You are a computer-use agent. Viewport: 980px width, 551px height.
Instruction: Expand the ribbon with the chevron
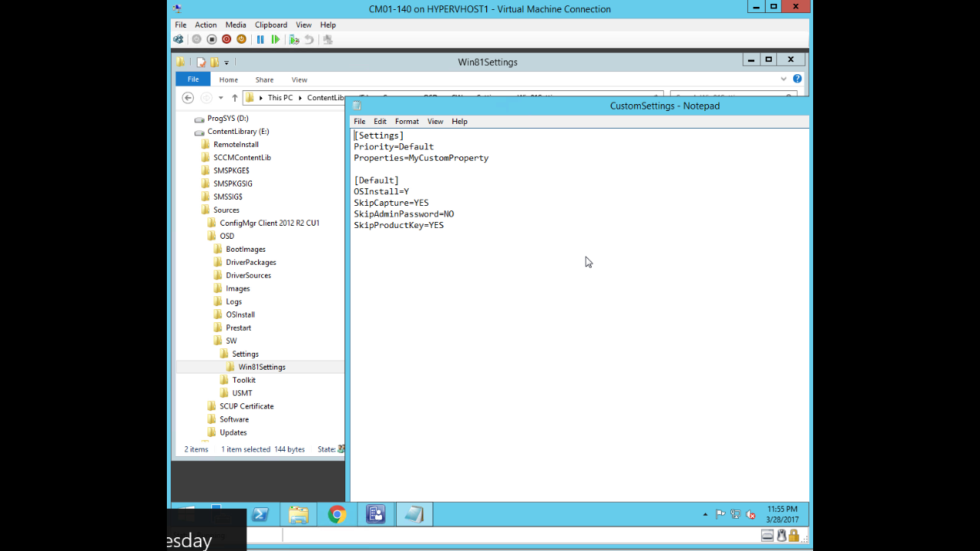[783, 79]
